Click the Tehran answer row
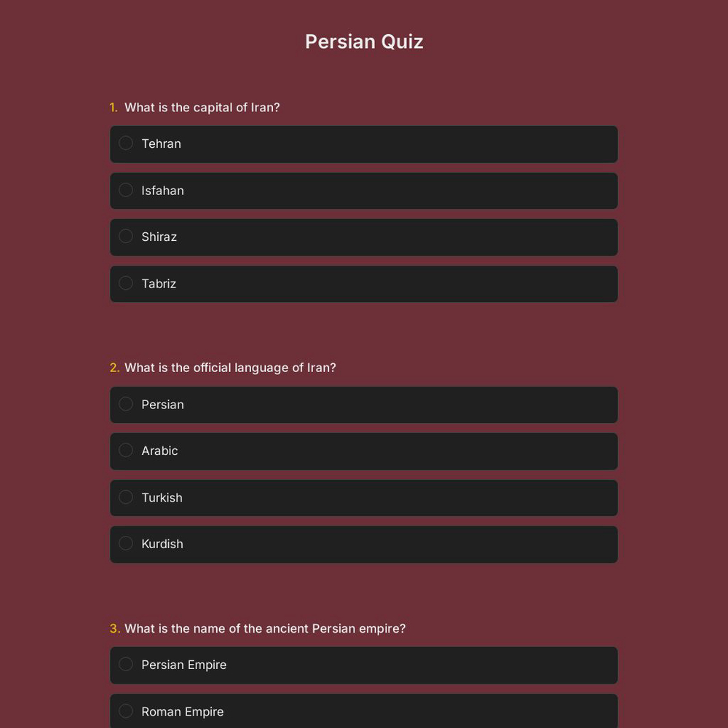The image size is (728, 728). (364, 143)
